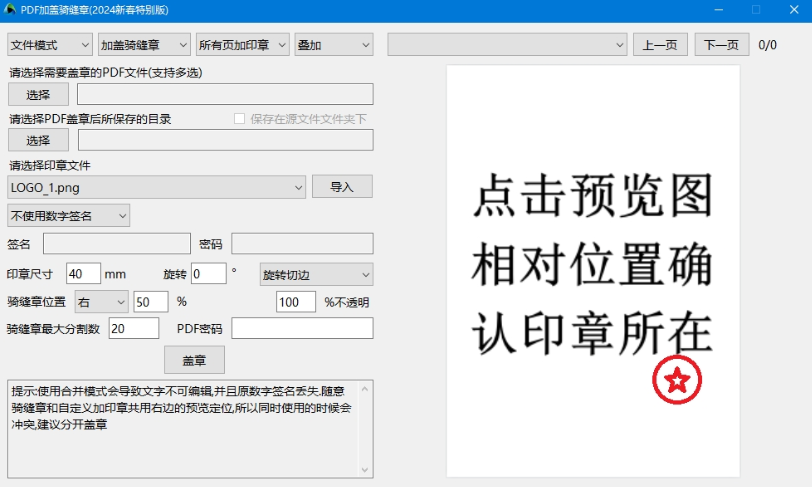This screenshot has width=812, height=487.
Task: Go to previous page with 上一页
Action: (660, 45)
